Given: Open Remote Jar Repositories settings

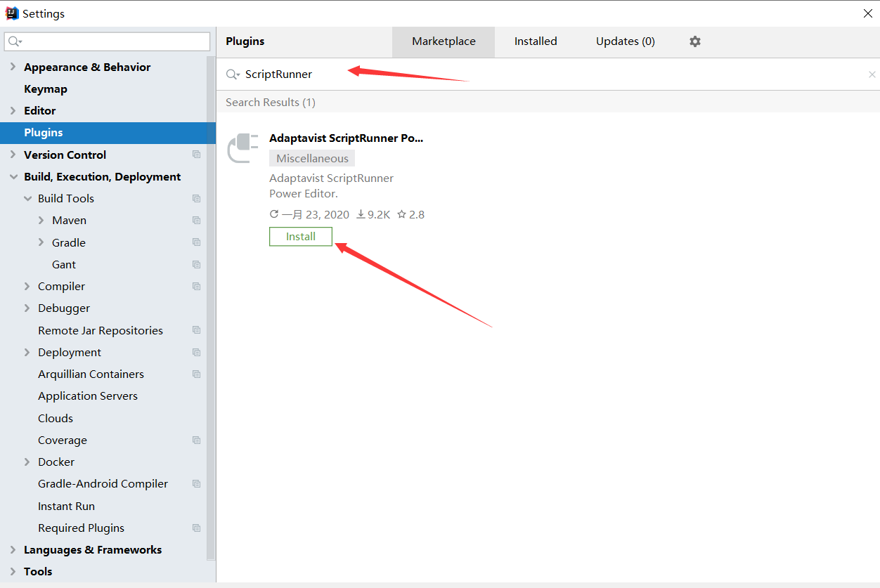Looking at the screenshot, I should pyautogui.click(x=101, y=330).
